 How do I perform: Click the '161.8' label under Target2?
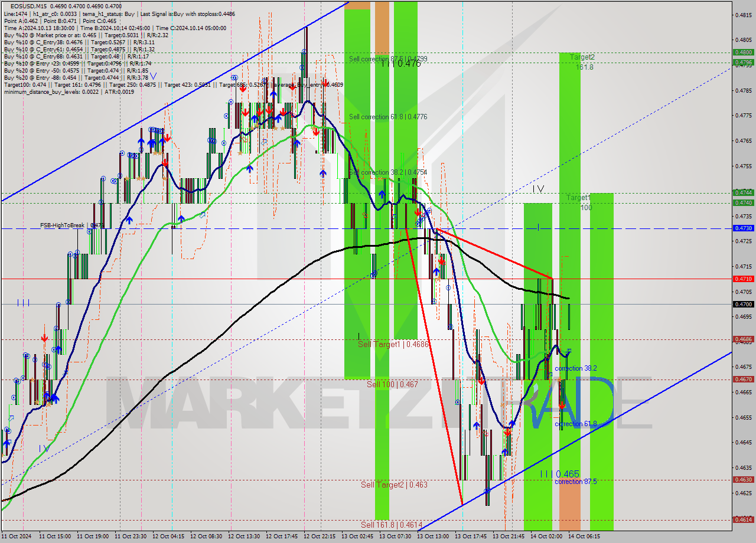click(x=585, y=67)
